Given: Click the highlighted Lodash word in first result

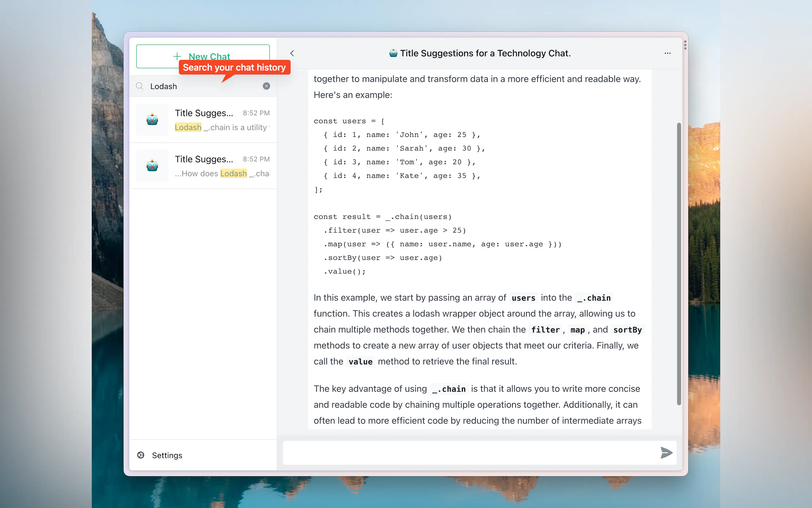Looking at the screenshot, I should click(x=188, y=127).
